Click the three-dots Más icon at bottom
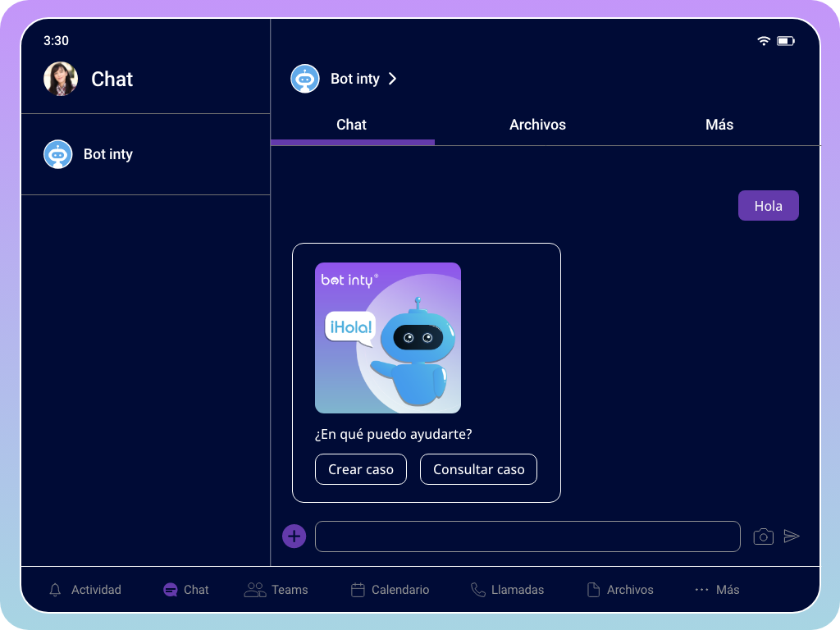 pyautogui.click(x=702, y=590)
